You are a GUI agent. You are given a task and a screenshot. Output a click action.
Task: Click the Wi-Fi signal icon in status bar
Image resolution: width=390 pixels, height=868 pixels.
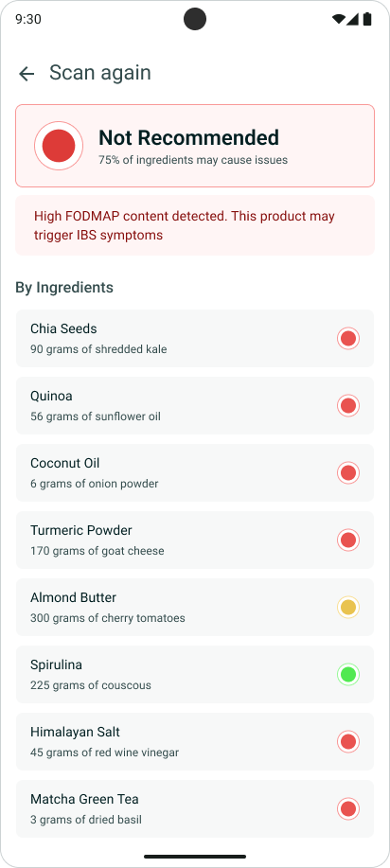click(338, 19)
